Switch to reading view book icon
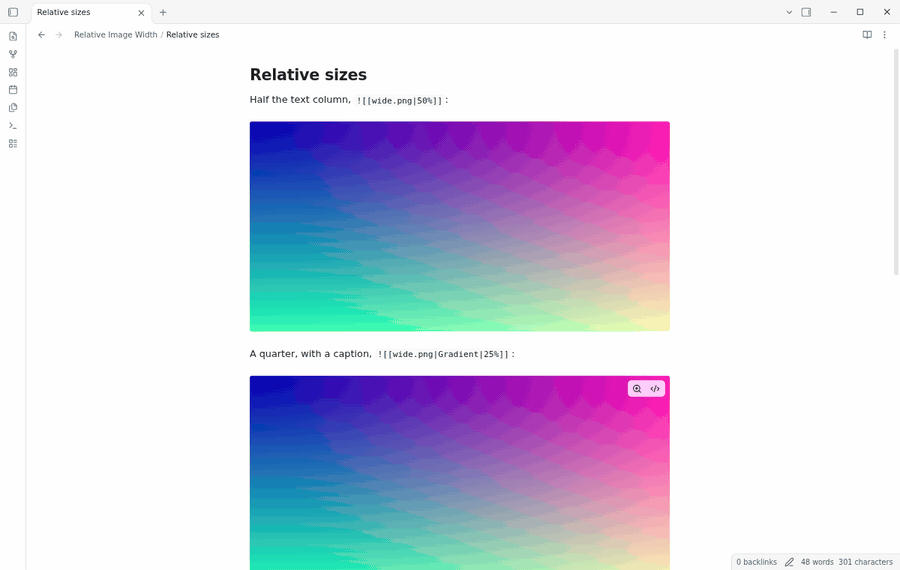 pos(867,35)
